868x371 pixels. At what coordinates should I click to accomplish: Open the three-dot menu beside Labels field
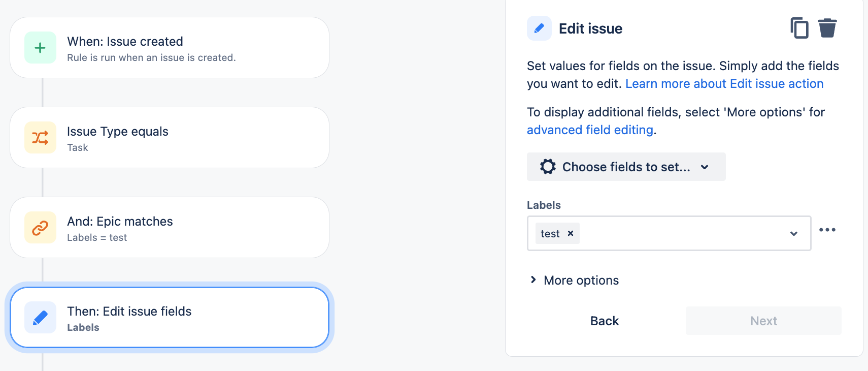click(x=828, y=230)
